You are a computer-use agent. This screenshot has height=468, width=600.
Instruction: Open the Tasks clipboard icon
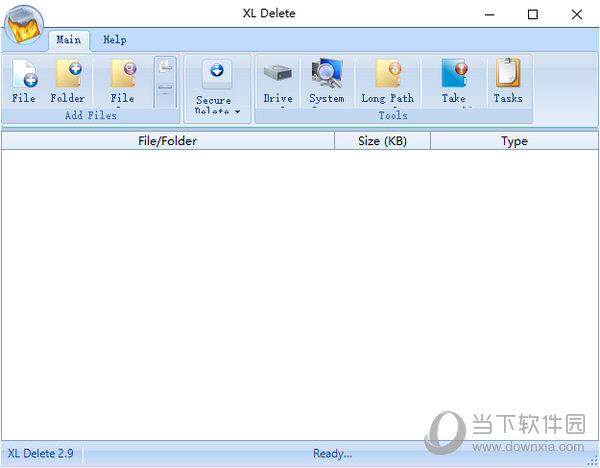508,72
